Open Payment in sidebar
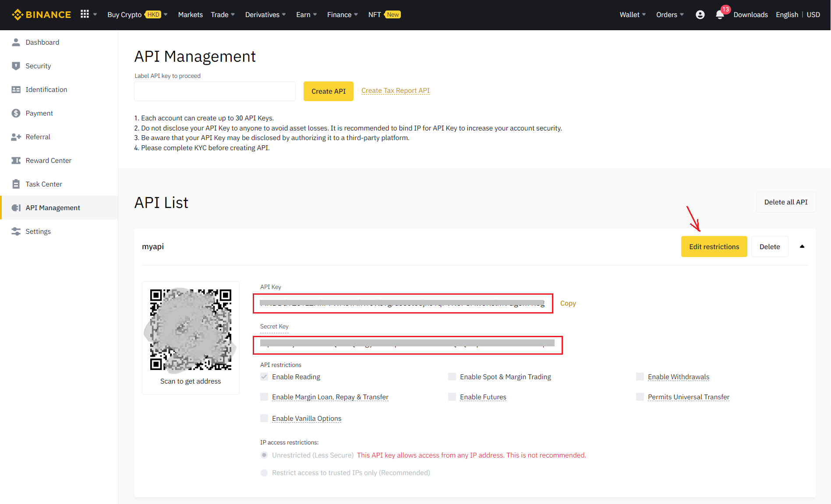 point(59,113)
